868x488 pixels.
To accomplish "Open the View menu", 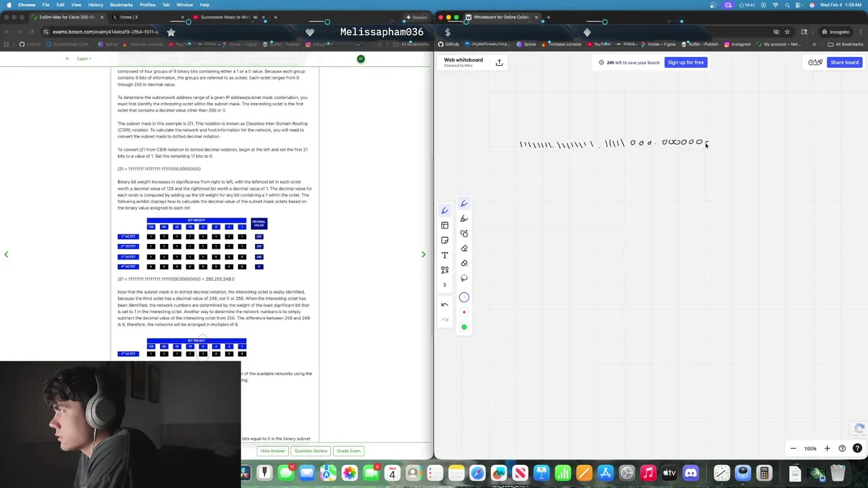I will pos(77,5).
